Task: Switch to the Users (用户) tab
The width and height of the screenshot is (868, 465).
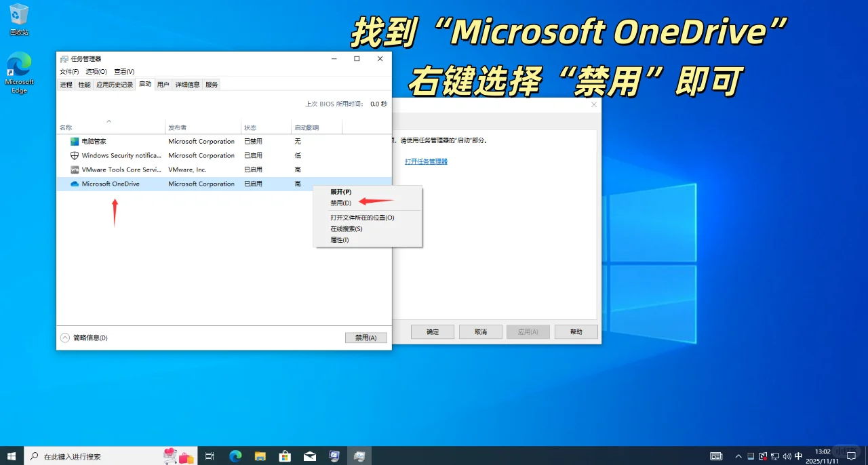Action: [x=163, y=85]
